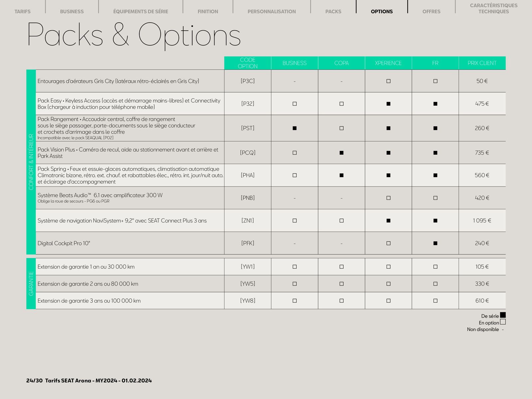Click Pack Rangement option box under COPA

coord(341,128)
